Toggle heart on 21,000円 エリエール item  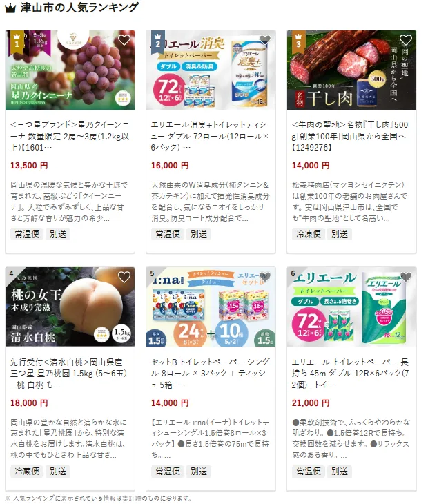tap(406, 277)
